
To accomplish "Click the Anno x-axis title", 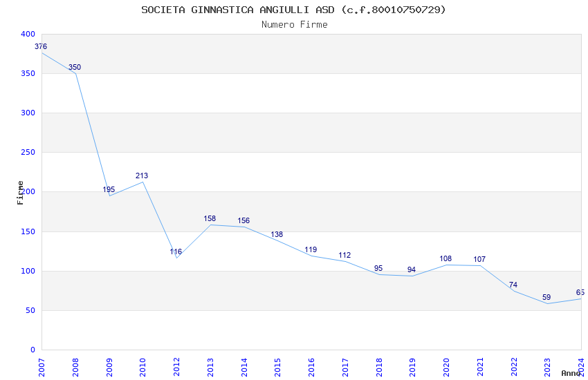I will click(571, 373).
